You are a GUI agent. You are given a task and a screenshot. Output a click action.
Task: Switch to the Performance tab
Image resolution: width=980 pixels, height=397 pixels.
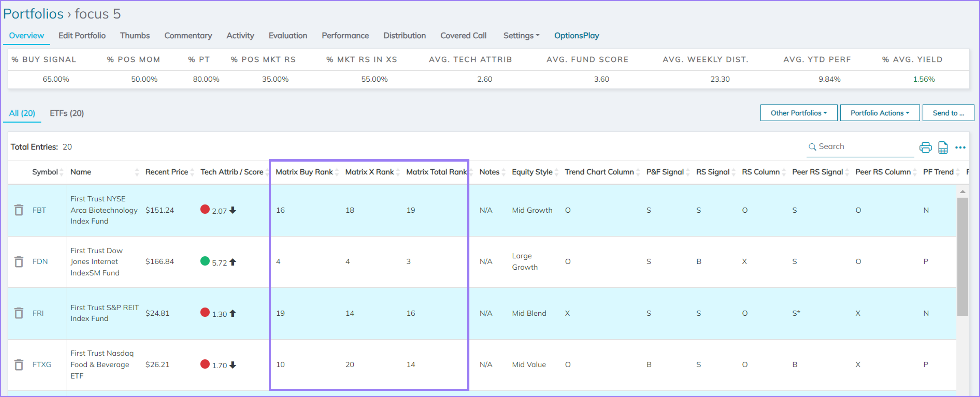[x=345, y=35]
